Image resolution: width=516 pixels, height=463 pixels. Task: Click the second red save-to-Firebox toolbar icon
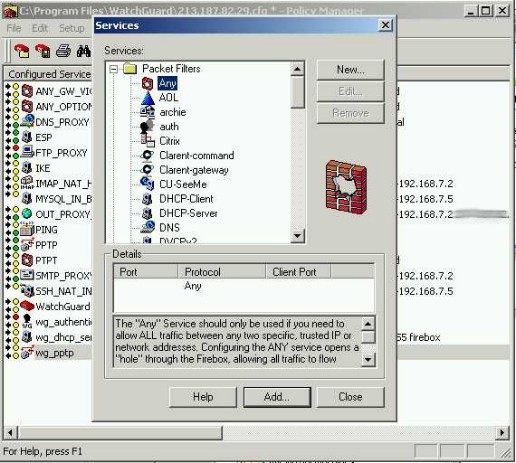tap(43, 51)
